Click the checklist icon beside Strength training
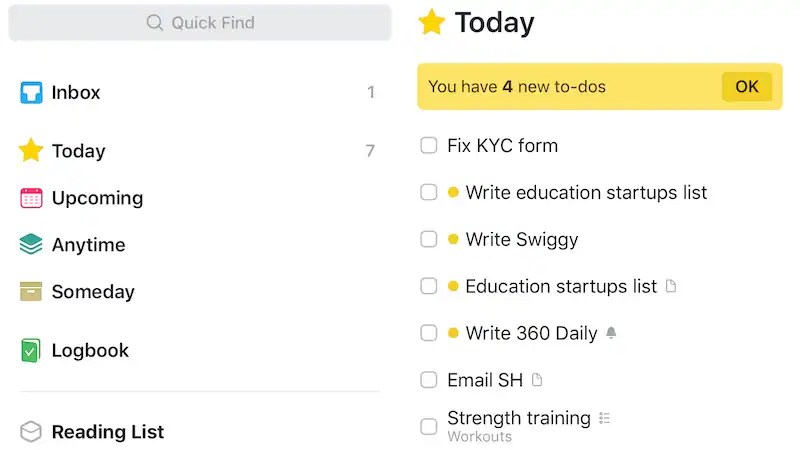Viewport: 800px width, 450px height. 603,418
